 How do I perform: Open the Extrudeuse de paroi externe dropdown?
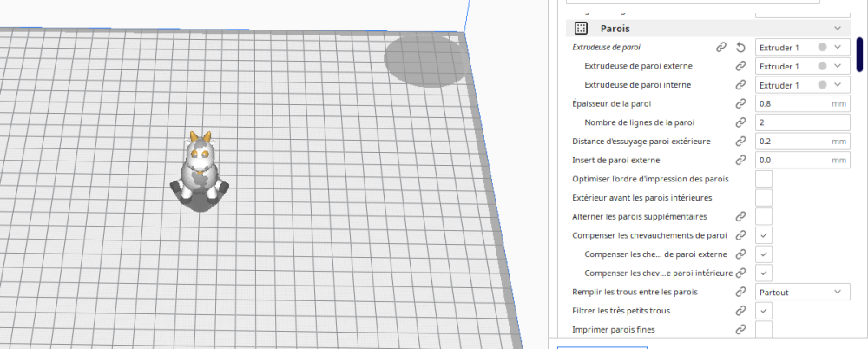click(802, 67)
